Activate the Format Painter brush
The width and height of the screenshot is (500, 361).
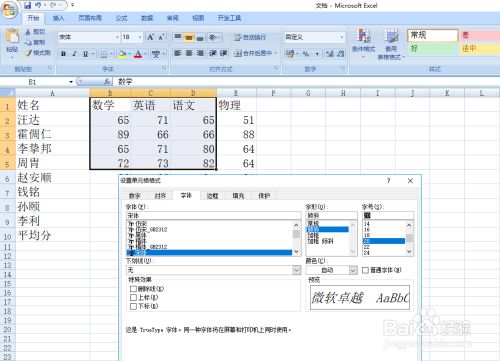point(28,53)
